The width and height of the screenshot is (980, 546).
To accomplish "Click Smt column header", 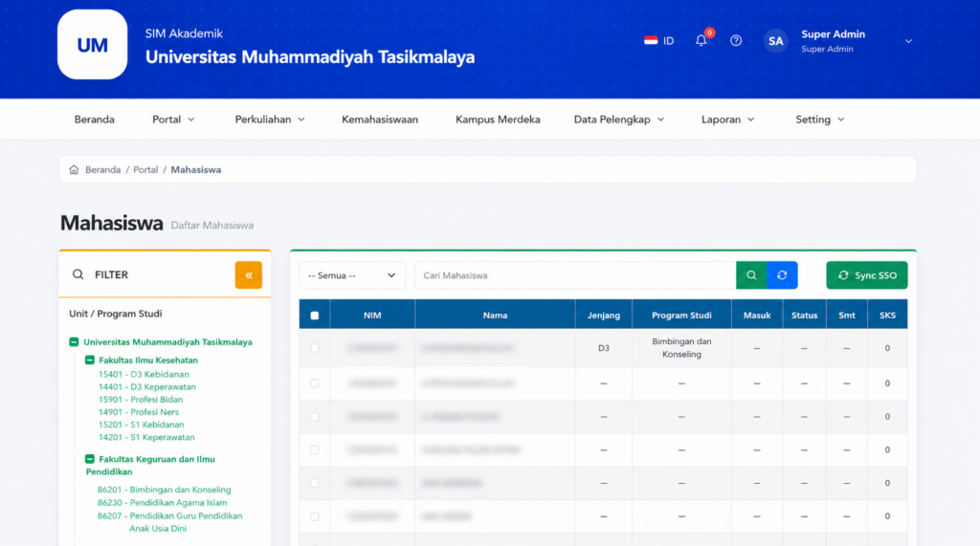I will pos(847,316).
